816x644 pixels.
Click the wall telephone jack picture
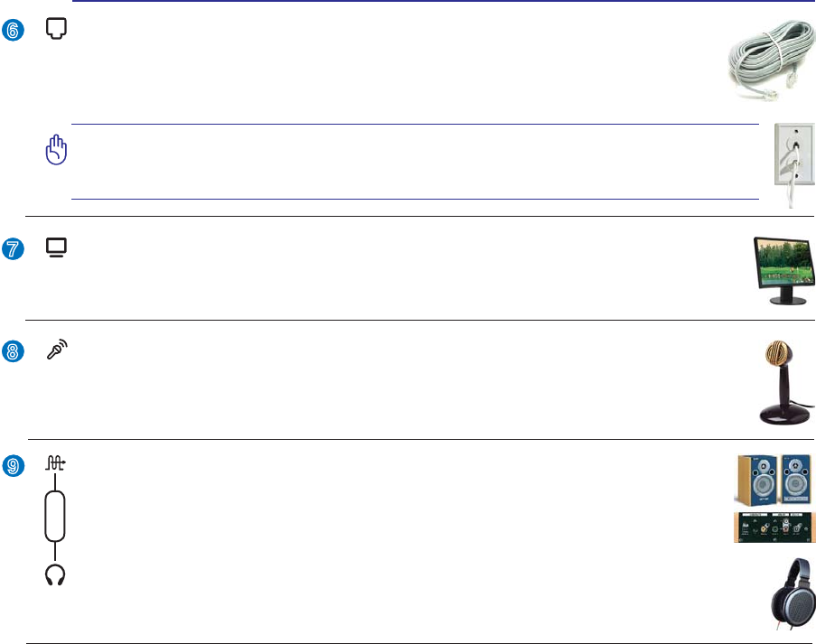794,165
